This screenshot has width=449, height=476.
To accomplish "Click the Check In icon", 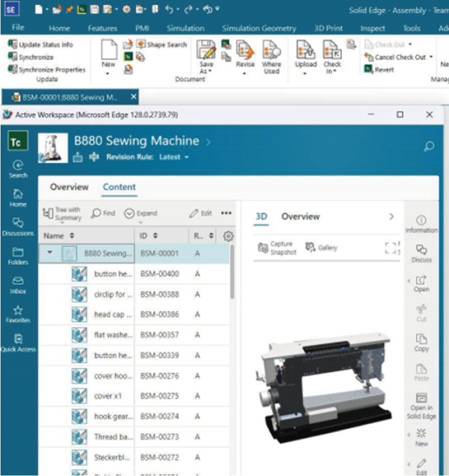I will [332, 51].
